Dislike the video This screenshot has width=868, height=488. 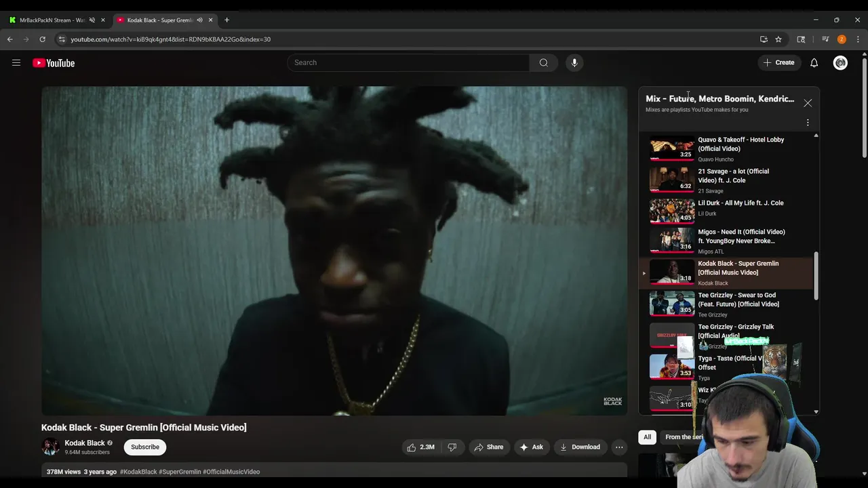[452, 447]
